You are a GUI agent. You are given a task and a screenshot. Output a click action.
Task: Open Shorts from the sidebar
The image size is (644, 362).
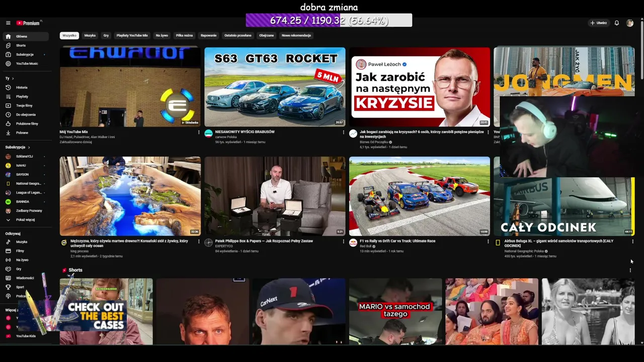coord(25,45)
